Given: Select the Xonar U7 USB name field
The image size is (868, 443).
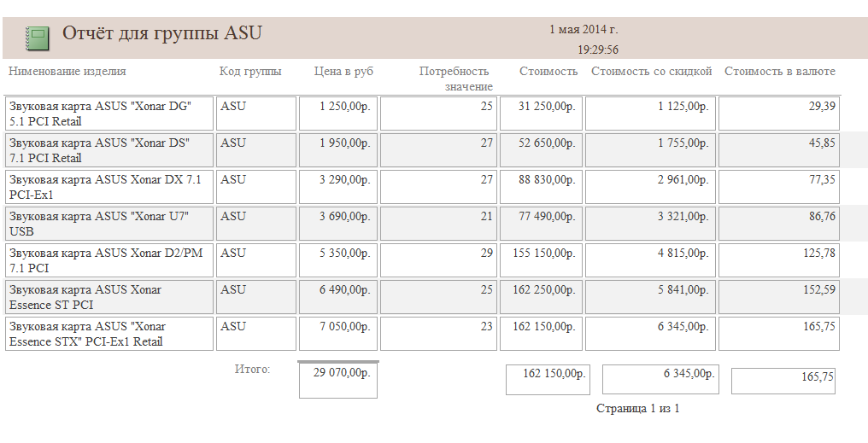Looking at the screenshot, I should click(x=109, y=224).
